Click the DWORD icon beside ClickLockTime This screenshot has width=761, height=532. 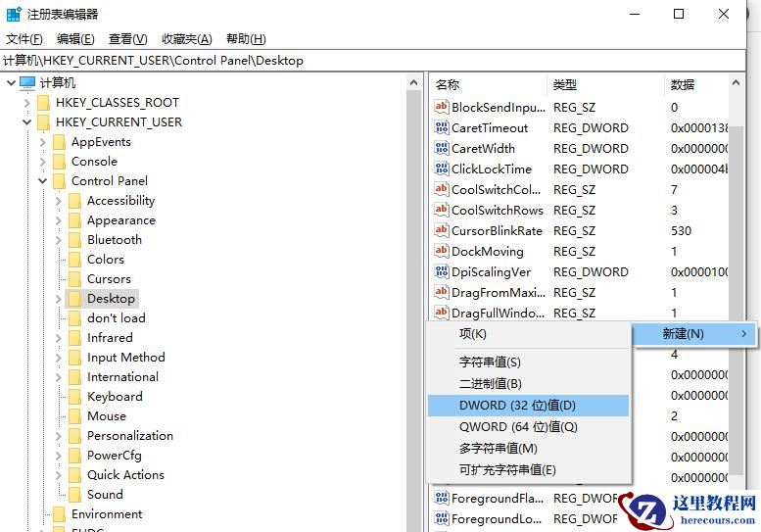tap(441, 169)
